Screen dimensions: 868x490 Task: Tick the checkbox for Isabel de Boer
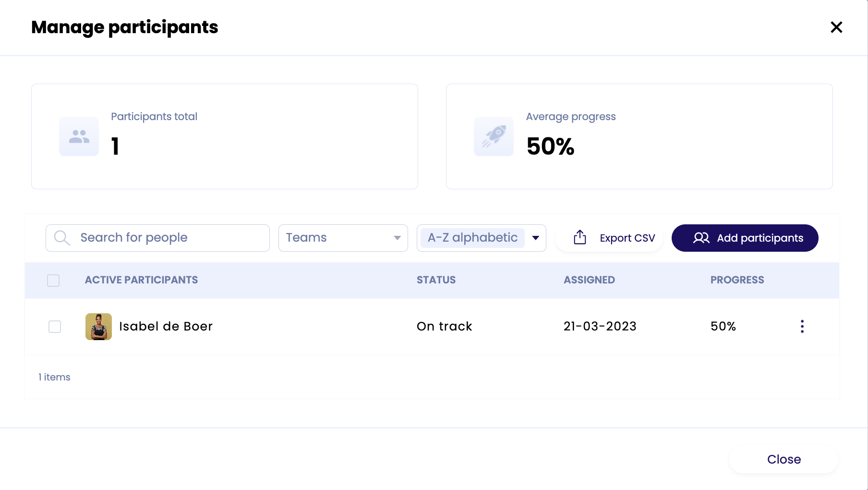(55, 327)
